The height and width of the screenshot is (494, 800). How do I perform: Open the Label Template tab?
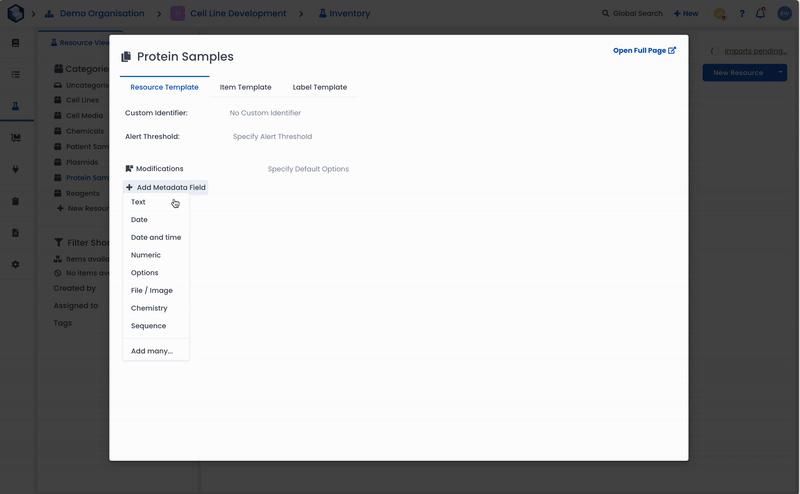(x=320, y=87)
